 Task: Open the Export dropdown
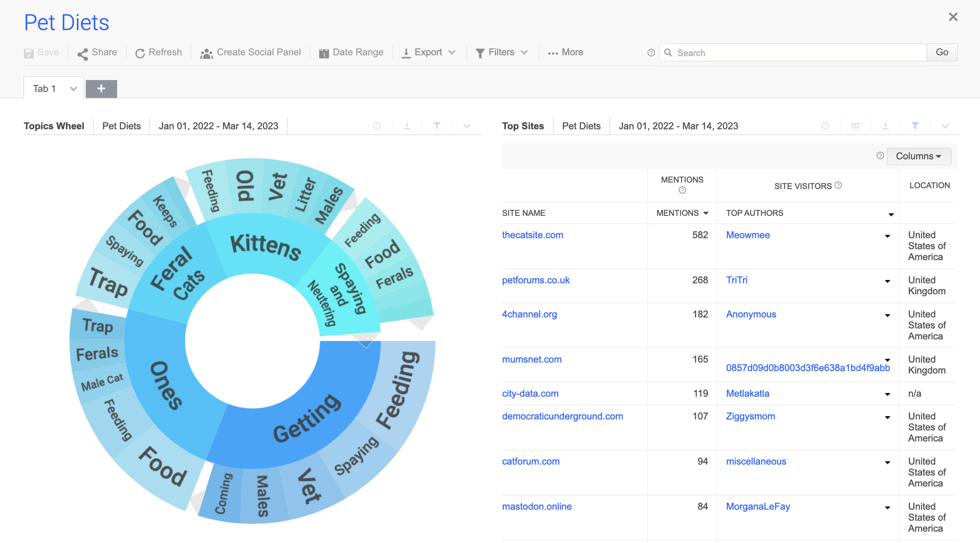click(x=429, y=53)
